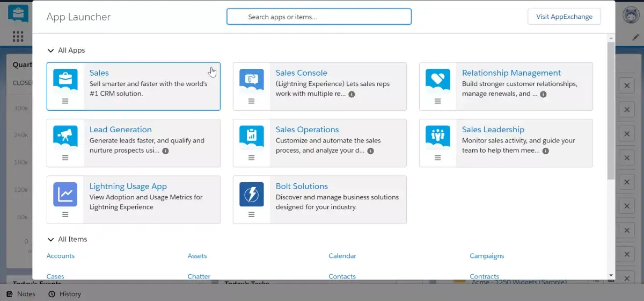This screenshot has width=644, height=301.
Task: Open the Relationship Management heart icon
Action: (x=438, y=80)
